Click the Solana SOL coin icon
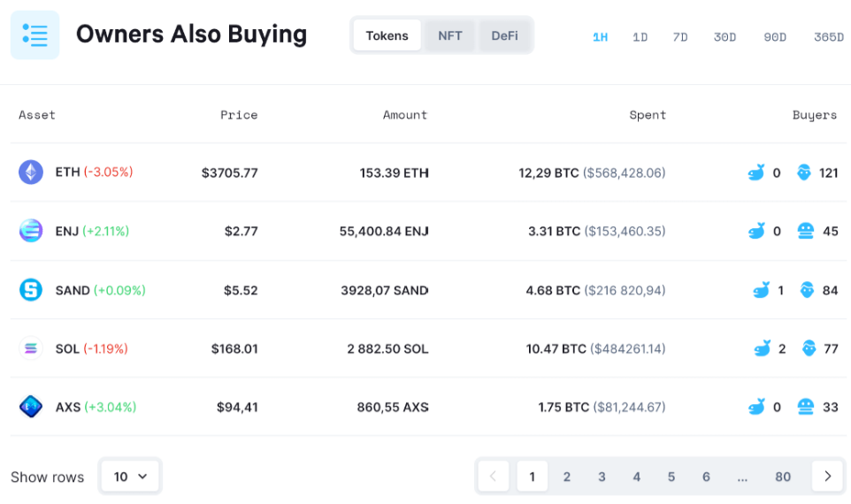This screenshot has width=851, height=504. 31,348
